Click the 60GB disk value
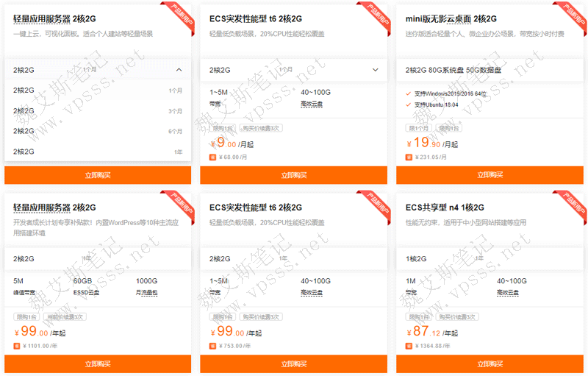Viewport: 588px width, 376px height. 82,281
